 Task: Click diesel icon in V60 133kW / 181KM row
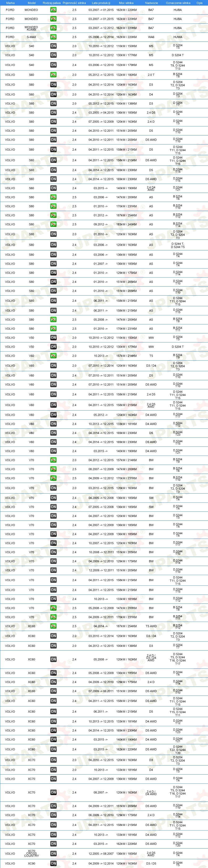(x=53, y=424)
